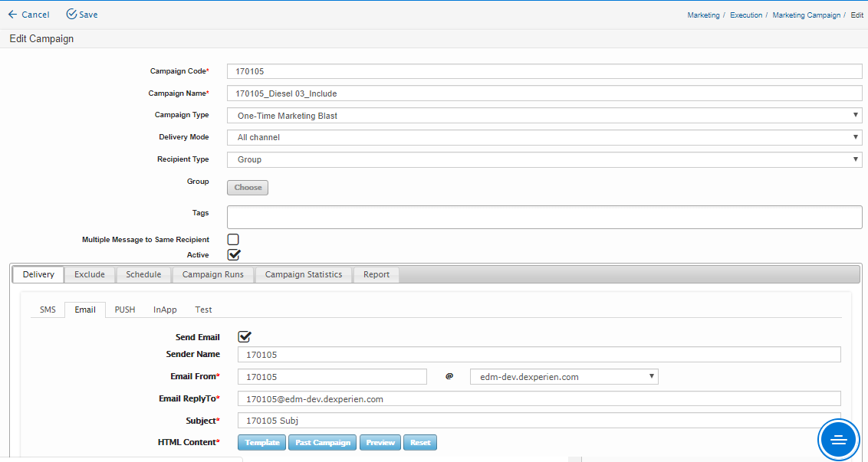Click the Cancel back arrow icon

coord(12,15)
